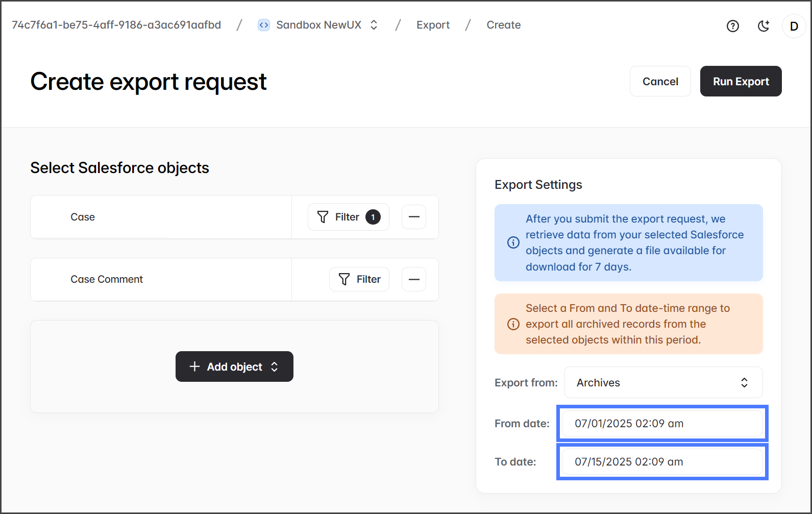This screenshot has height=514, width=812.
Task: Click the blue info icon in notice
Action: [x=513, y=242]
